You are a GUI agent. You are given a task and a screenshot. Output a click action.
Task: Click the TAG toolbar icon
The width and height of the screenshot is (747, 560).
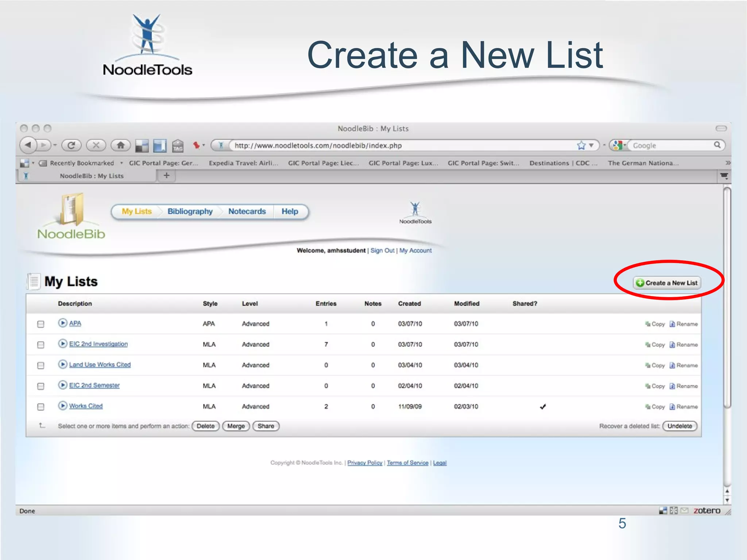(178, 146)
